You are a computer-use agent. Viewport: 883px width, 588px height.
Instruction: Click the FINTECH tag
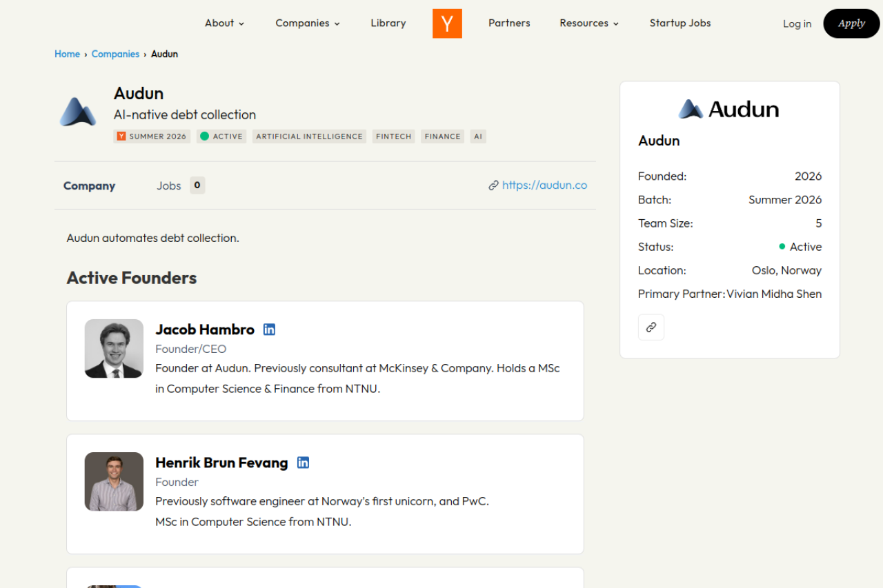[394, 136]
